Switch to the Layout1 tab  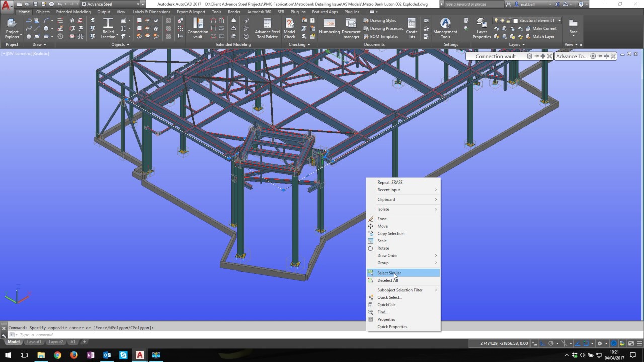tap(34, 342)
